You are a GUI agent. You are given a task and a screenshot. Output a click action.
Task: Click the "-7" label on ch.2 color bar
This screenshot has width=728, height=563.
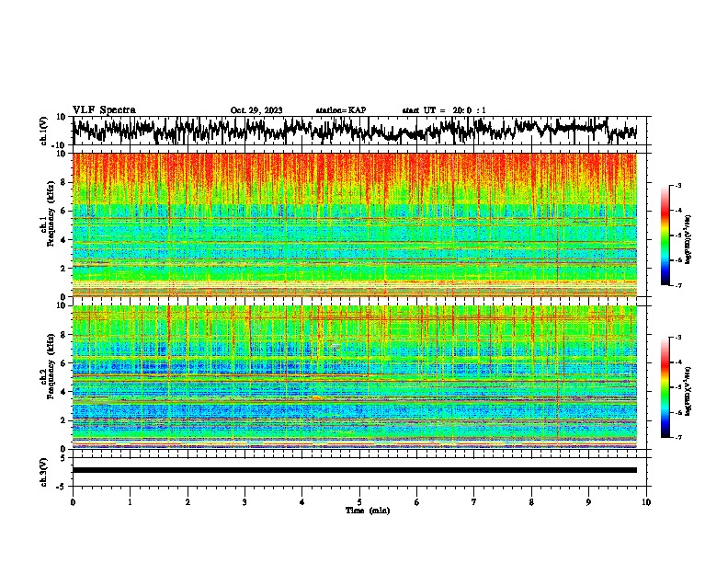tap(677, 438)
